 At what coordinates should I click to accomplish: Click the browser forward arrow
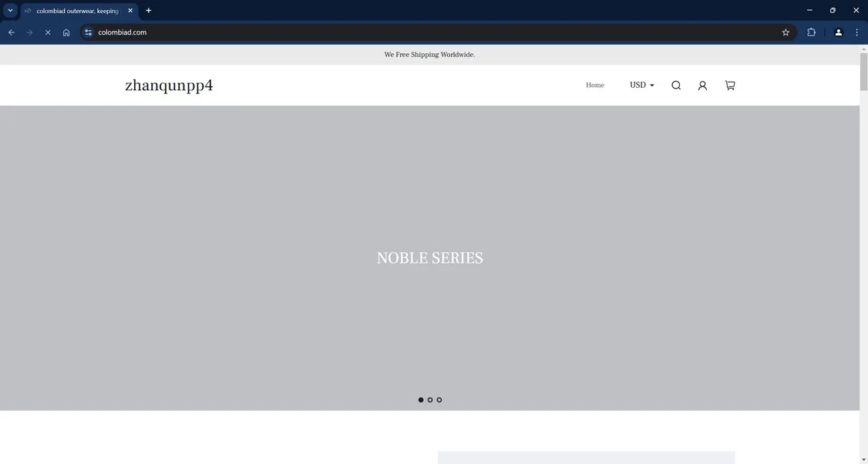[x=29, y=32]
